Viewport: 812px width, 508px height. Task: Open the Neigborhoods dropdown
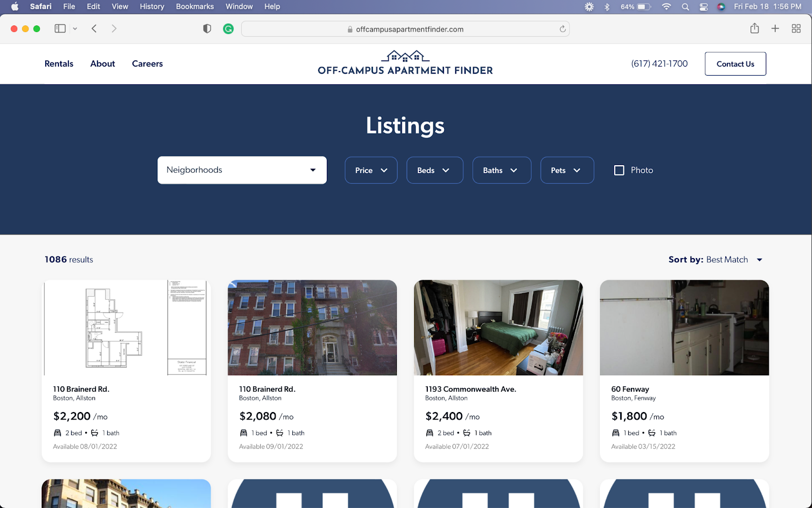click(x=242, y=170)
